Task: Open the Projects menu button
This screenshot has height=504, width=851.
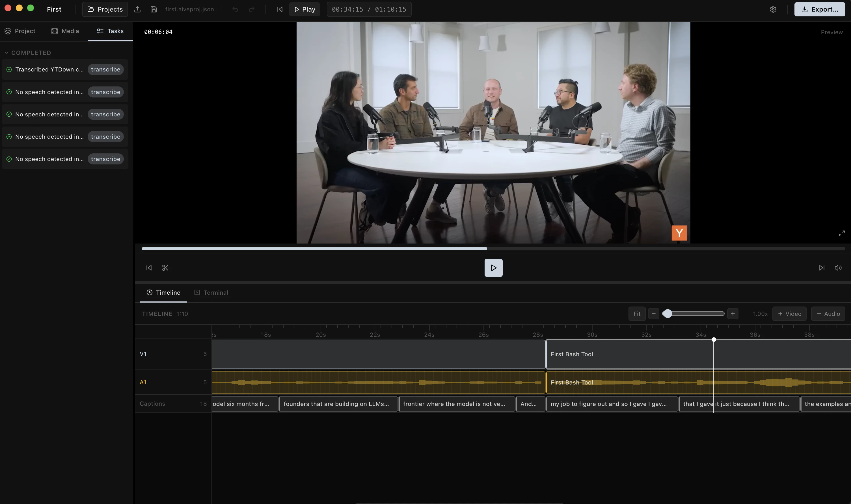Action: [x=105, y=10]
